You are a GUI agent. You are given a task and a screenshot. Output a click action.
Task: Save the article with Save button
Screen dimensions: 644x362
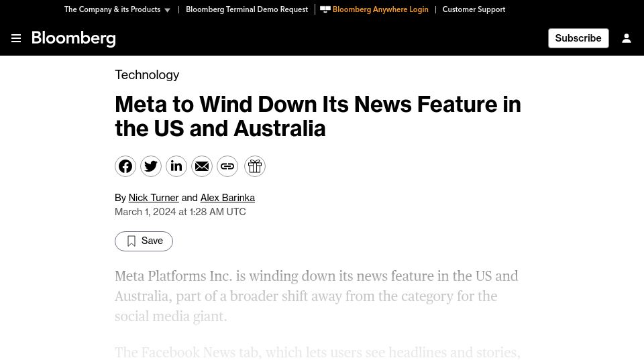tap(144, 241)
